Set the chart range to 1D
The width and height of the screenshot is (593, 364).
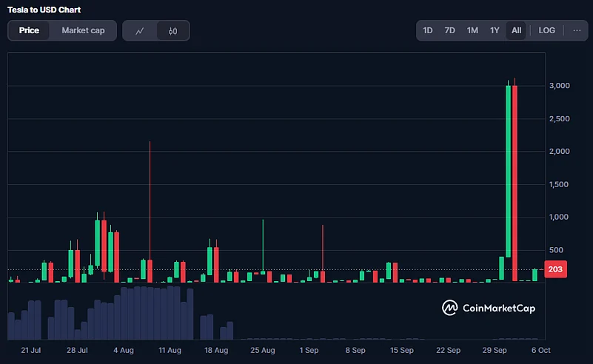[428, 30]
